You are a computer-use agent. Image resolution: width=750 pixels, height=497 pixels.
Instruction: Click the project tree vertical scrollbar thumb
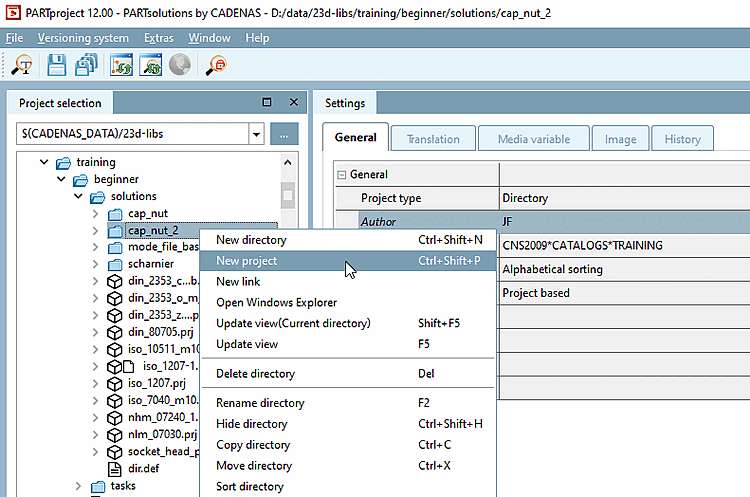point(288,195)
